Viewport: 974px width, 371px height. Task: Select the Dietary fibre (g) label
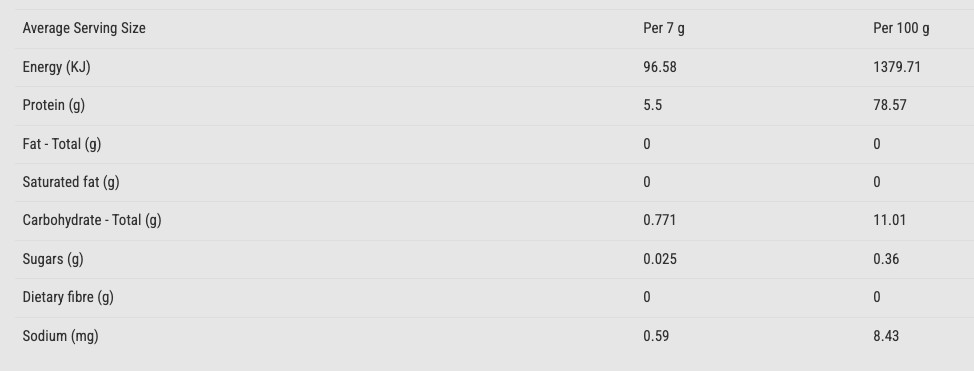coord(68,297)
